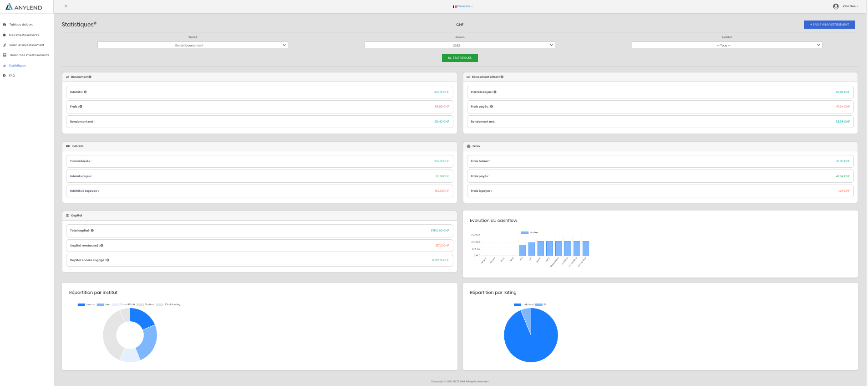The height and width of the screenshot is (386, 868).
Task: Click the Juin bar in cashflow chart
Action: (531, 249)
